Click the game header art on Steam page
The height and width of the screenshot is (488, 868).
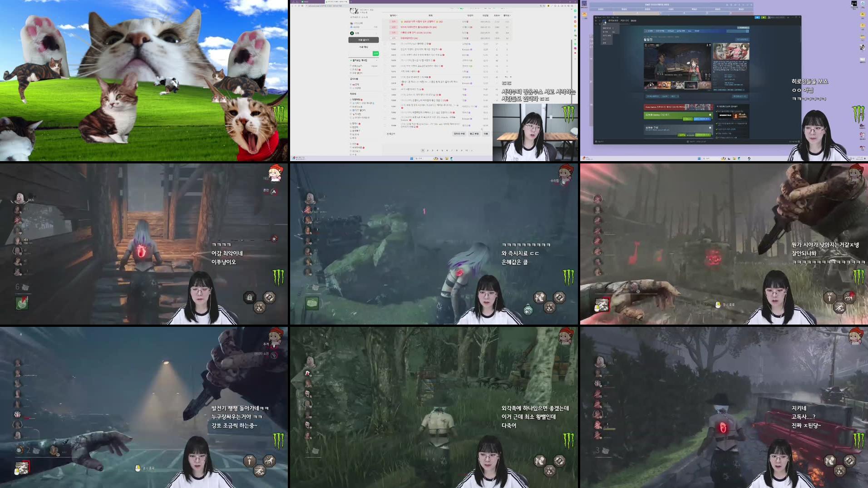(731, 51)
